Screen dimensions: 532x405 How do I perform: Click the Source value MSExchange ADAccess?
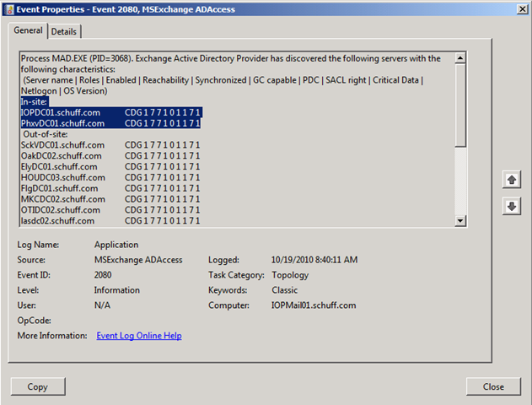point(138,260)
